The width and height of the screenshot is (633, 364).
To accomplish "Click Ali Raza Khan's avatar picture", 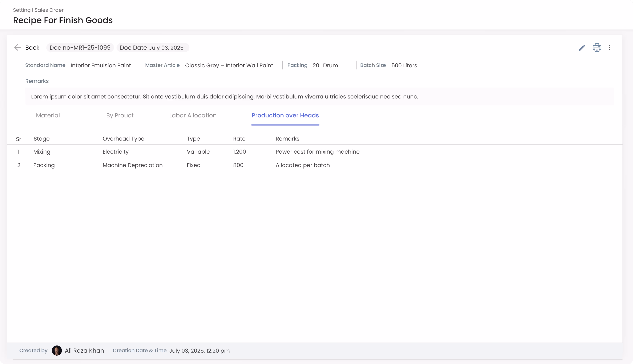I will tap(57, 351).
